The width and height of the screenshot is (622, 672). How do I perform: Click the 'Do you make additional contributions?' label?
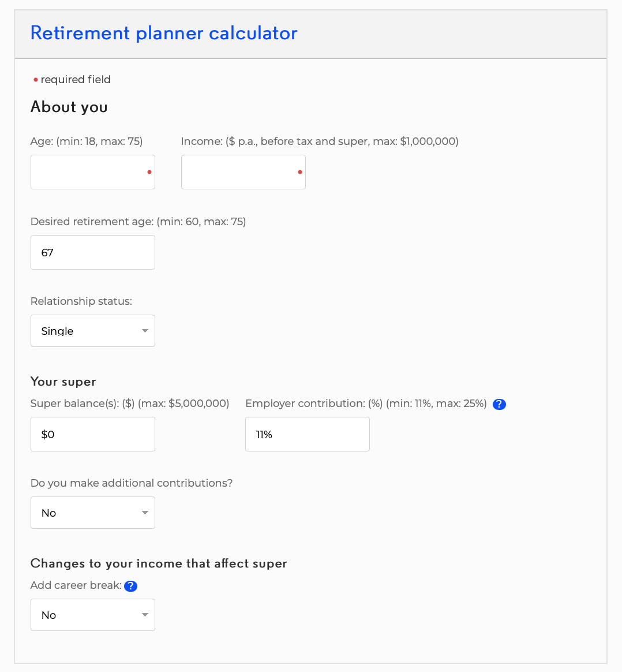click(x=132, y=483)
